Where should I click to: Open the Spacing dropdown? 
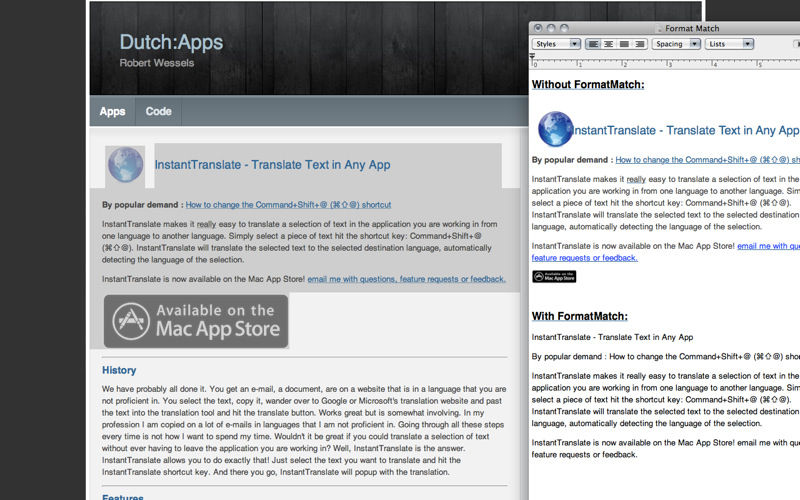[676, 44]
